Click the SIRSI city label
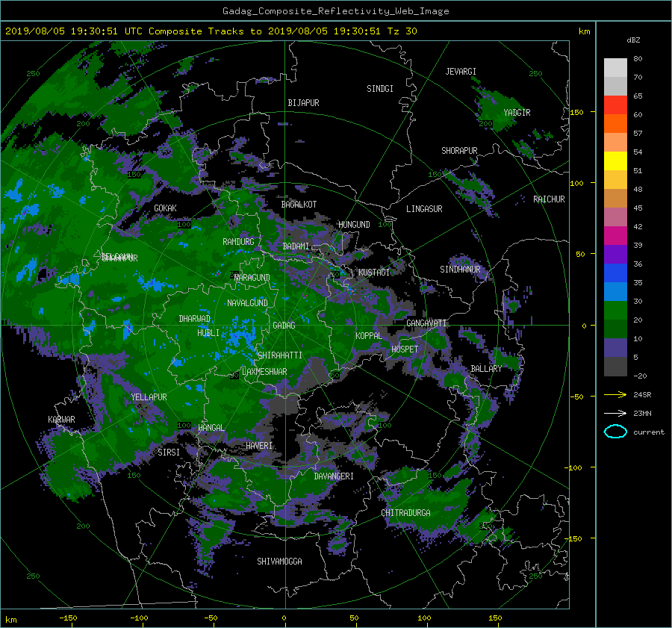 click(169, 453)
